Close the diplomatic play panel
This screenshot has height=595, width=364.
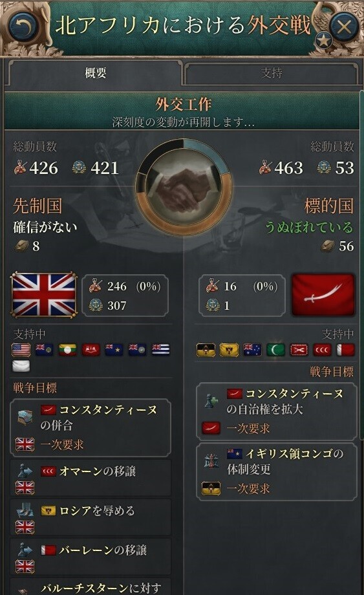(343, 27)
